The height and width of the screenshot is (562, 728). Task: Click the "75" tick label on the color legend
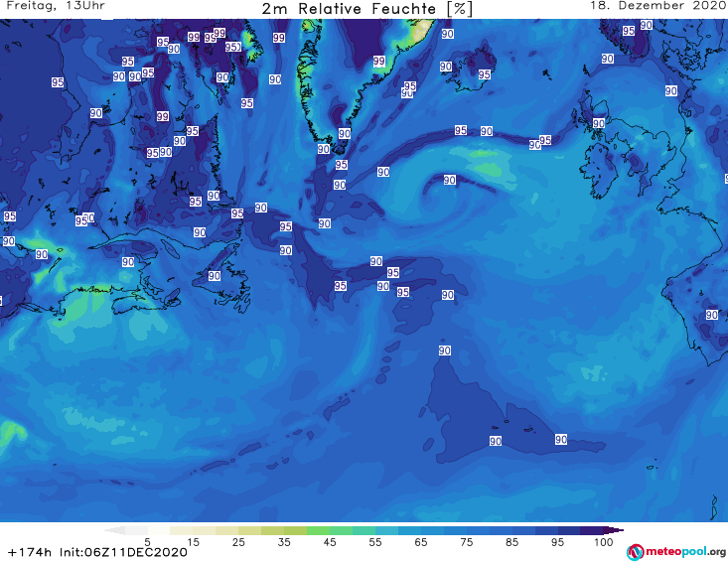[466, 541]
